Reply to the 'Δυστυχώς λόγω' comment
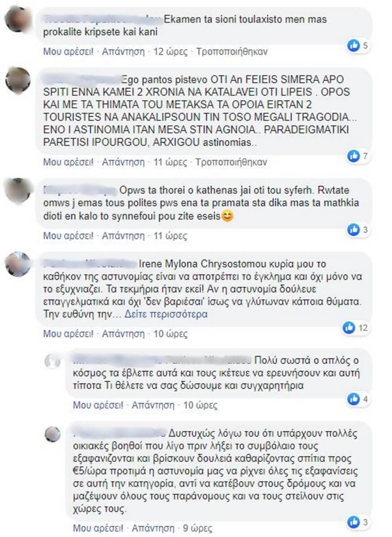Viewport: 392px width, 537px height. (153, 528)
